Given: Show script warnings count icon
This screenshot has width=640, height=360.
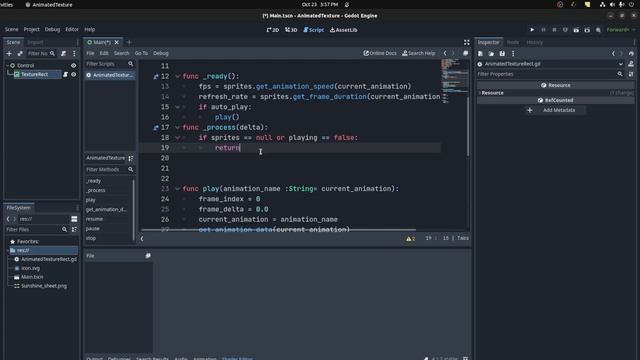Looking at the screenshot, I should point(410,239).
